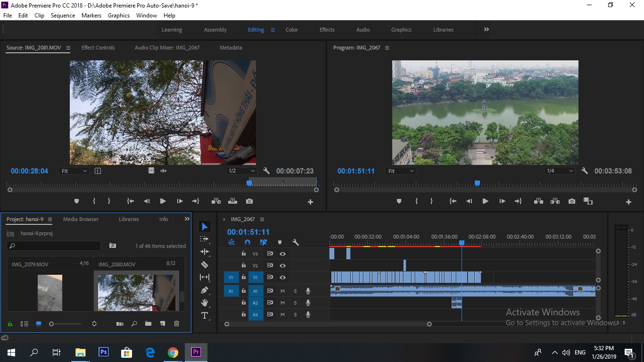Open Program monitor Fit zoom dropdown
This screenshot has height=362, width=644.
pos(400,171)
